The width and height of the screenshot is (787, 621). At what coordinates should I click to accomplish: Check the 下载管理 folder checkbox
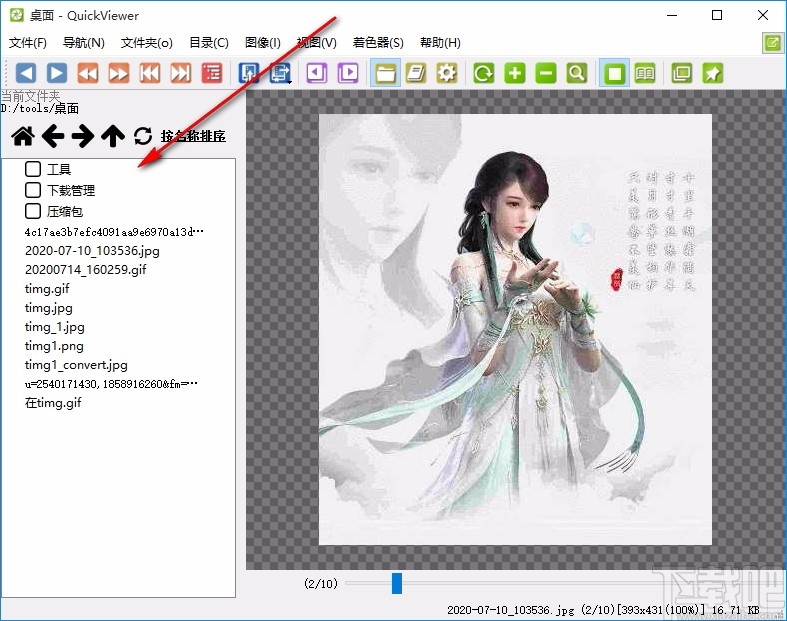click(x=33, y=190)
